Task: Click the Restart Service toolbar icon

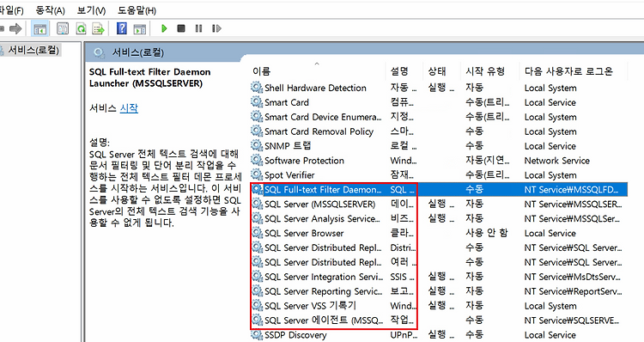Action: pyautogui.click(x=216, y=28)
